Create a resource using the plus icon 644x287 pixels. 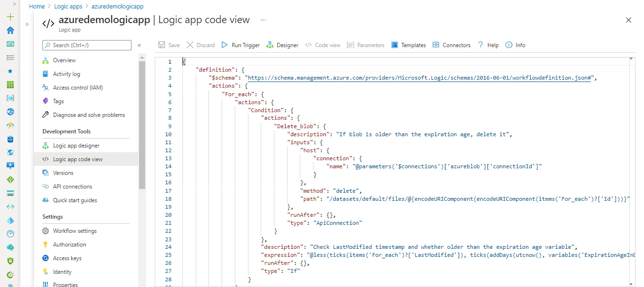10,16
